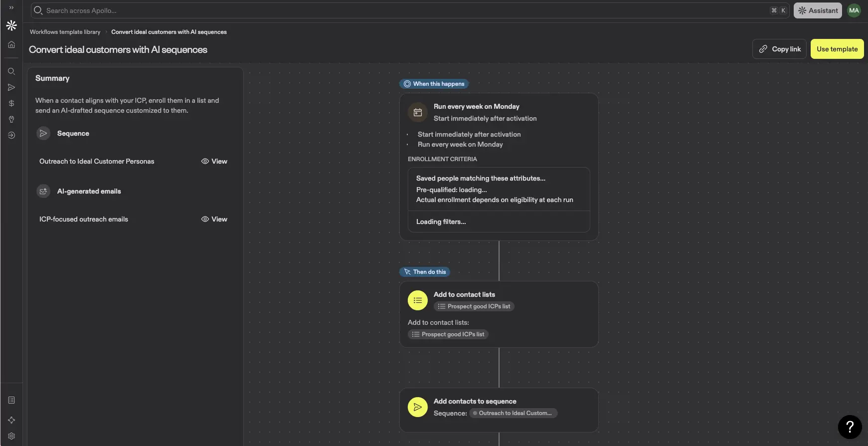Image resolution: width=868 pixels, height=446 pixels.
Task: Click the page title Convert ideal customers with AI sequences
Action: [118, 49]
